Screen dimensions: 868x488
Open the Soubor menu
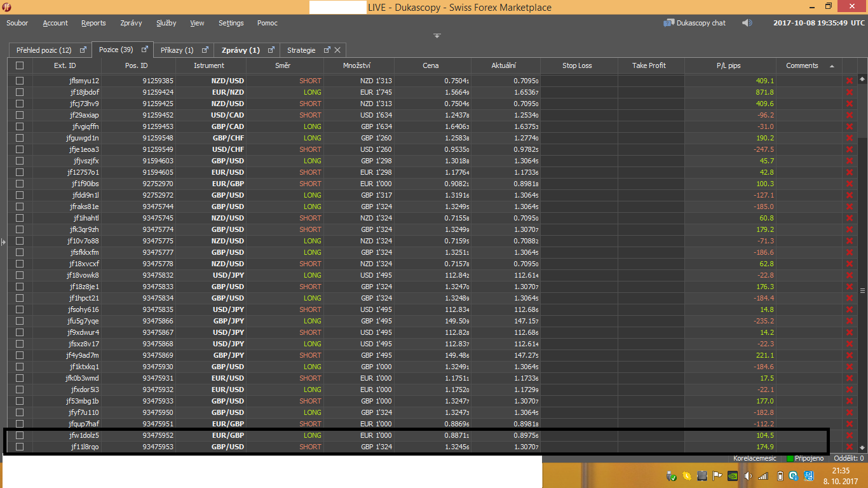tap(17, 23)
